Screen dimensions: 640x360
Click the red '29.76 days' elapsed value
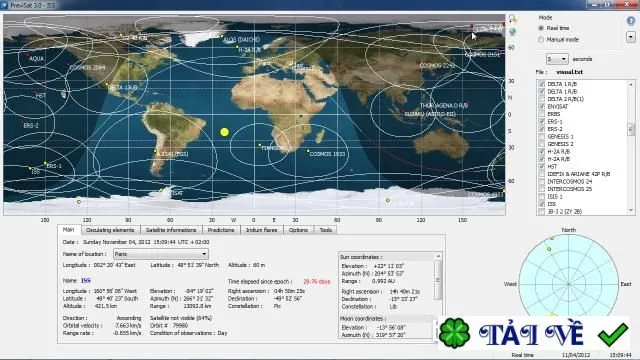click(x=317, y=282)
